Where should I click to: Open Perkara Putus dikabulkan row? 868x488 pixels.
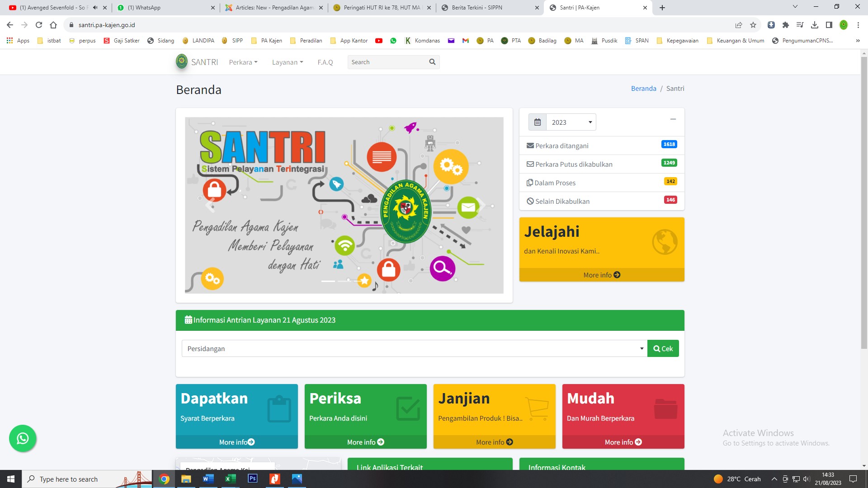click(602, 164)
